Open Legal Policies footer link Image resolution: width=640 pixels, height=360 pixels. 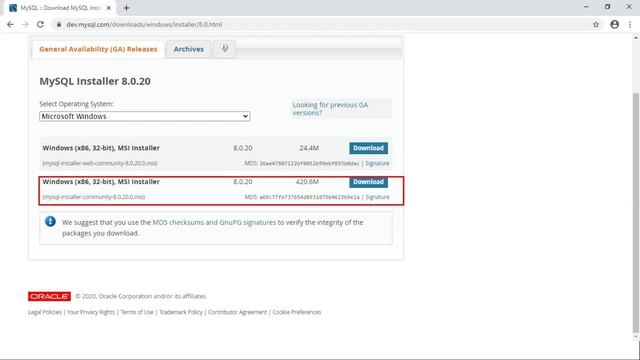coord(44,312)
